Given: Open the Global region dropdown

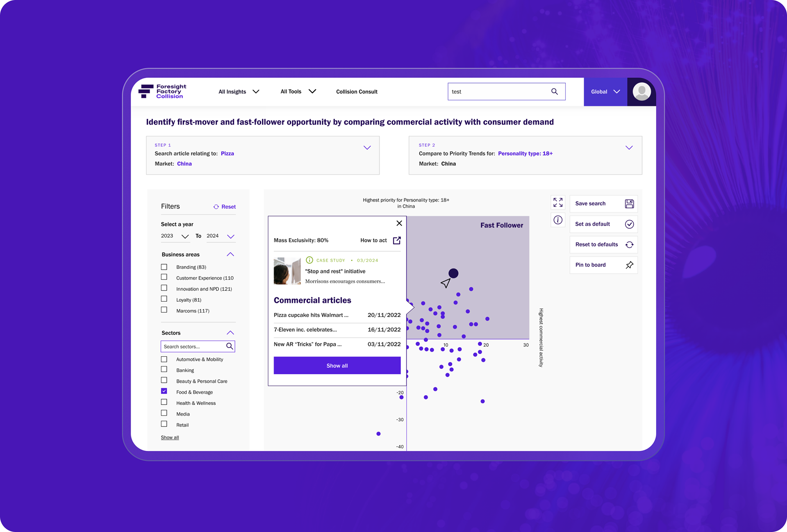Looking at the screenshot, I should [605, 91].
